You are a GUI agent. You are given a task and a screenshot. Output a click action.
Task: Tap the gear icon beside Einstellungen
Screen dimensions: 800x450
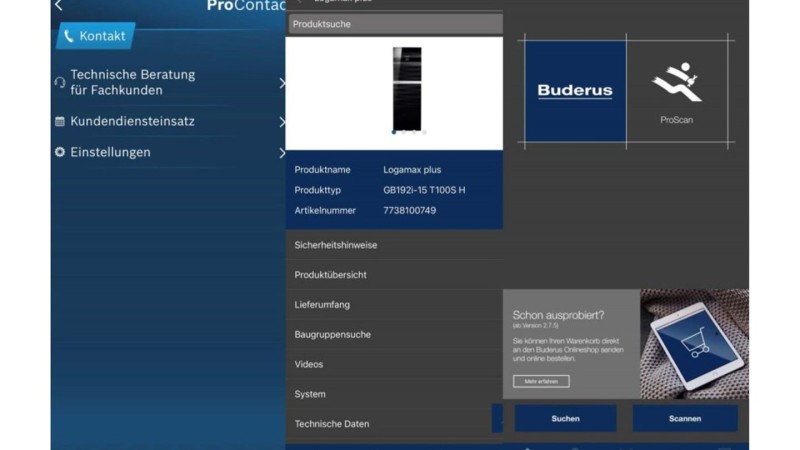point(60,152)
